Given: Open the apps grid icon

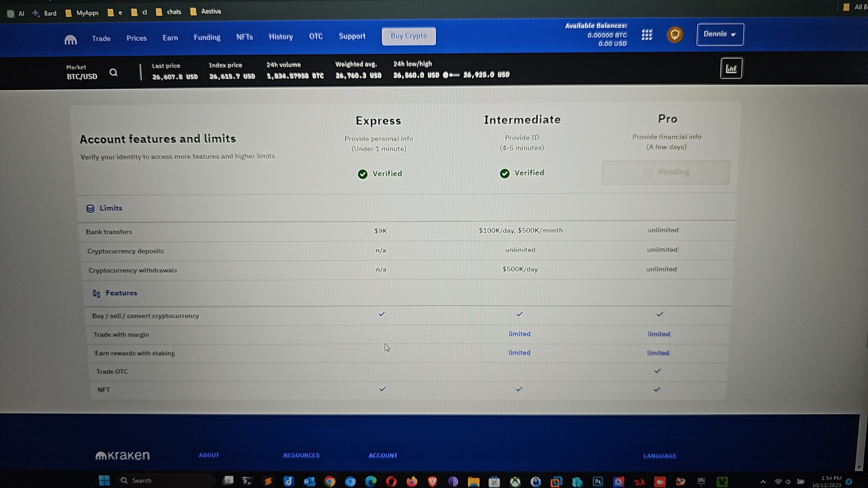Looking at the screenshot, I should point(647,35).
